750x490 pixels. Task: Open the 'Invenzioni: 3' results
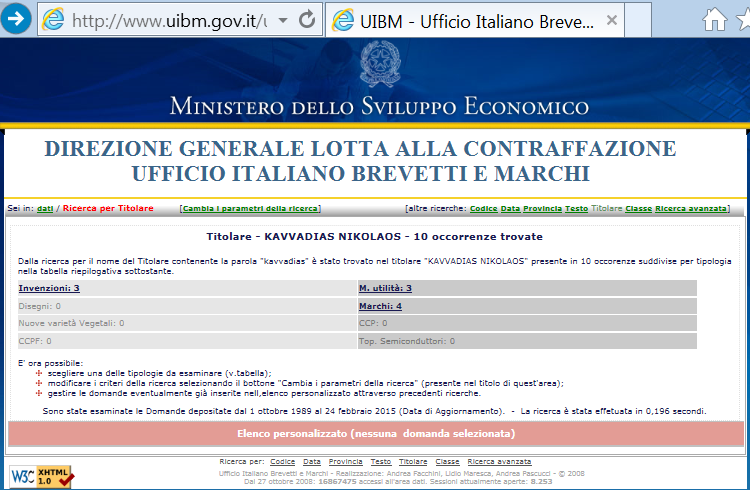tap(49, 288)
